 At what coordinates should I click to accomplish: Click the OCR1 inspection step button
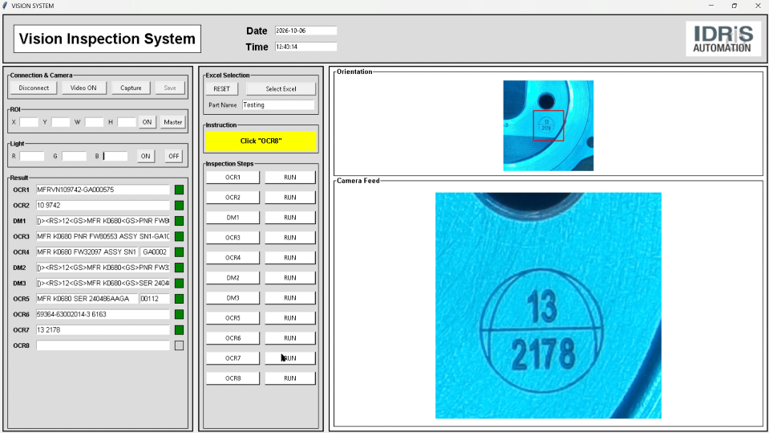click(233, 178)
